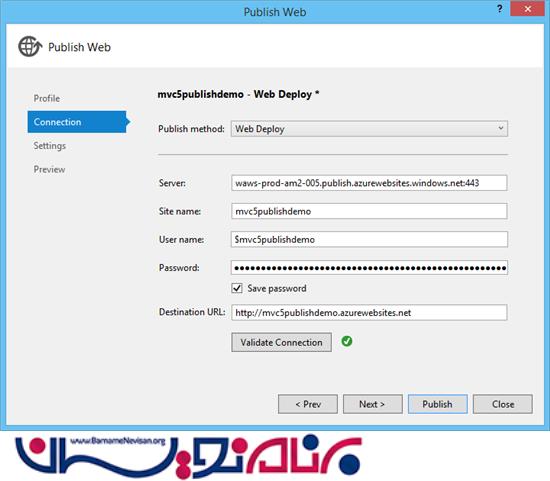
Task: Go back with the Prev button
Action: 308,404
